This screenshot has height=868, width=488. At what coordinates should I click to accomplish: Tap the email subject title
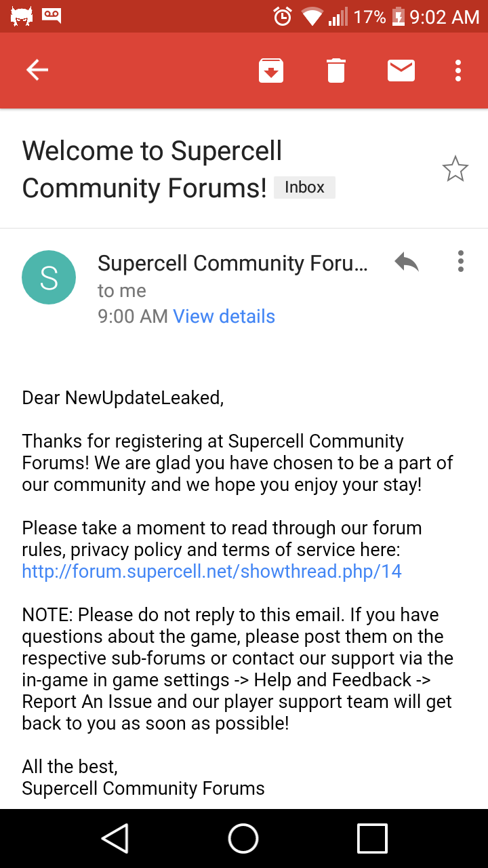coord(152,169)
